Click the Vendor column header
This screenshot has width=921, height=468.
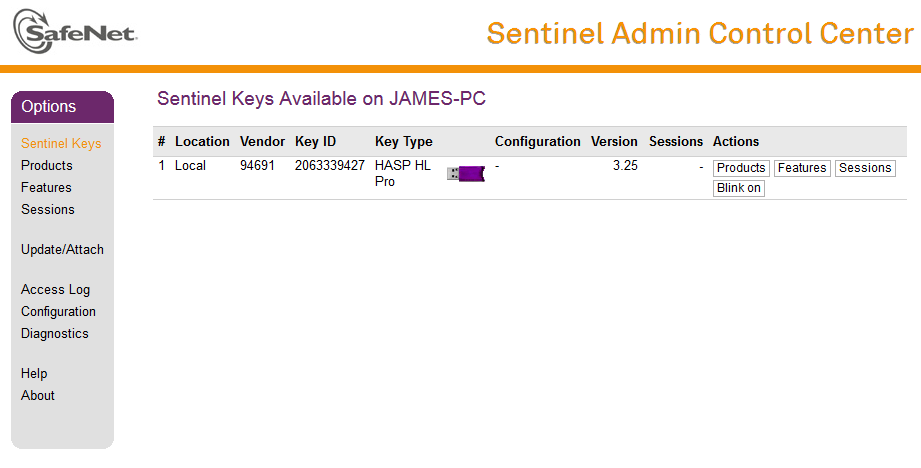(262, 141)
